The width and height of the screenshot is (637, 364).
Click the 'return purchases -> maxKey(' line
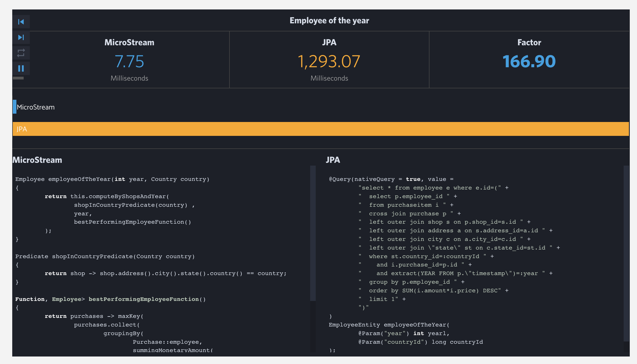coord(94,316)
